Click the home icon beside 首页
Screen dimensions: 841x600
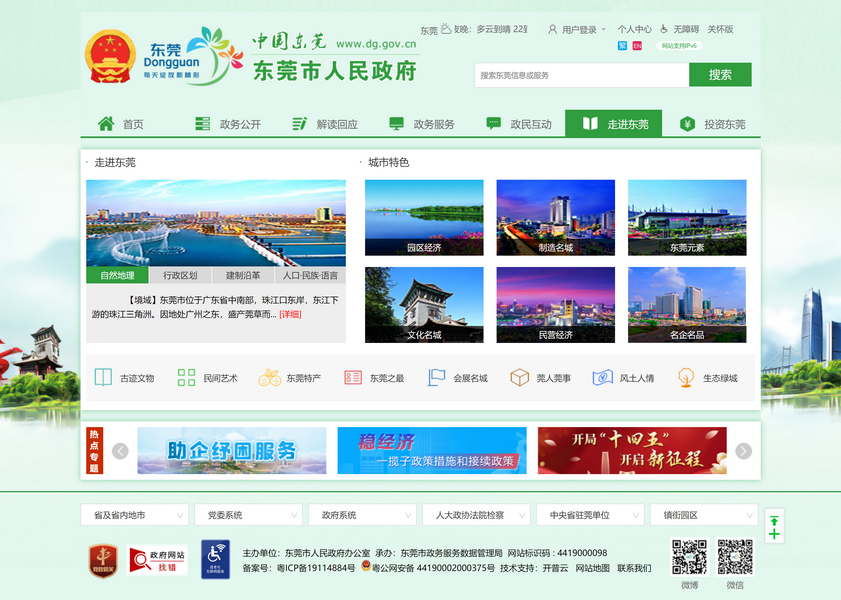106,124
